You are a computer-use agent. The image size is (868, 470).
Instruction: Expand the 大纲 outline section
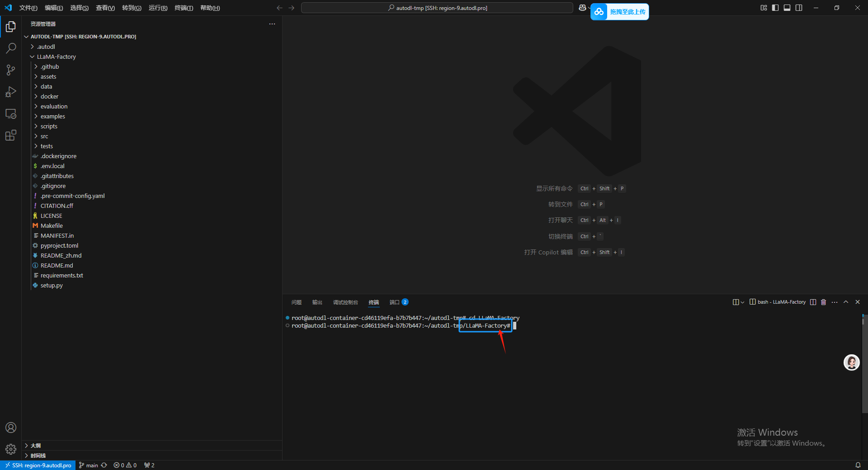click(x=152, y=446)
